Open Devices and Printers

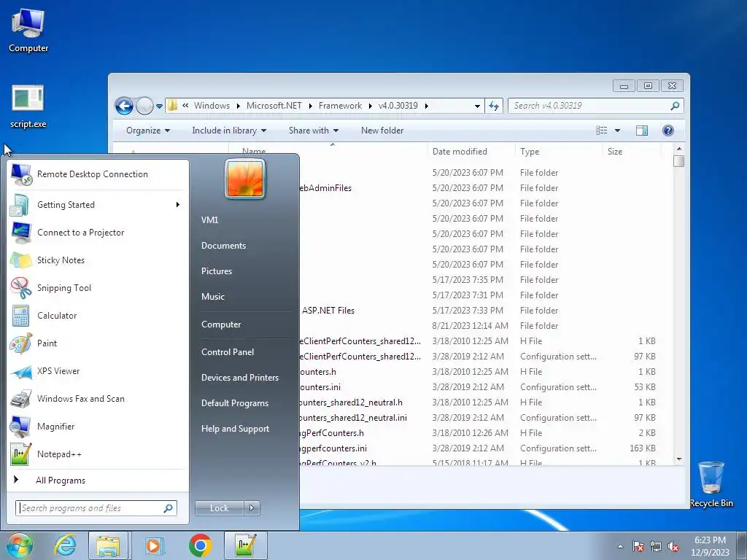[239, 378]
